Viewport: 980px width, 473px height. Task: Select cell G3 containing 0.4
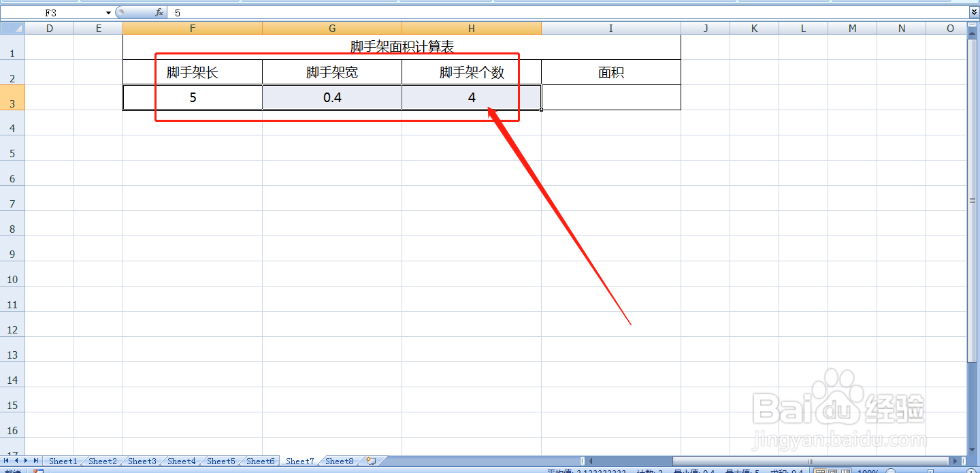point(332,97)
